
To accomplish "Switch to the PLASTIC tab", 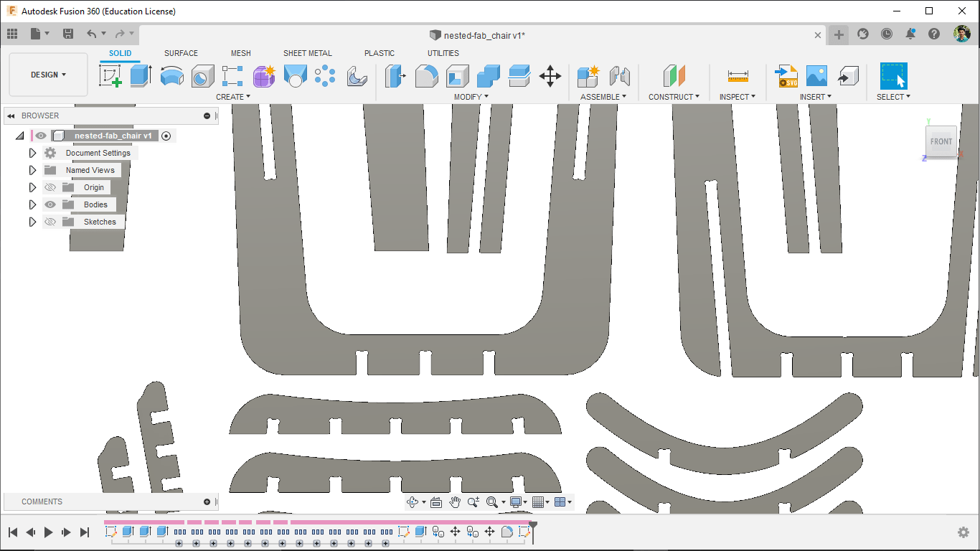I will coord(380,53).
